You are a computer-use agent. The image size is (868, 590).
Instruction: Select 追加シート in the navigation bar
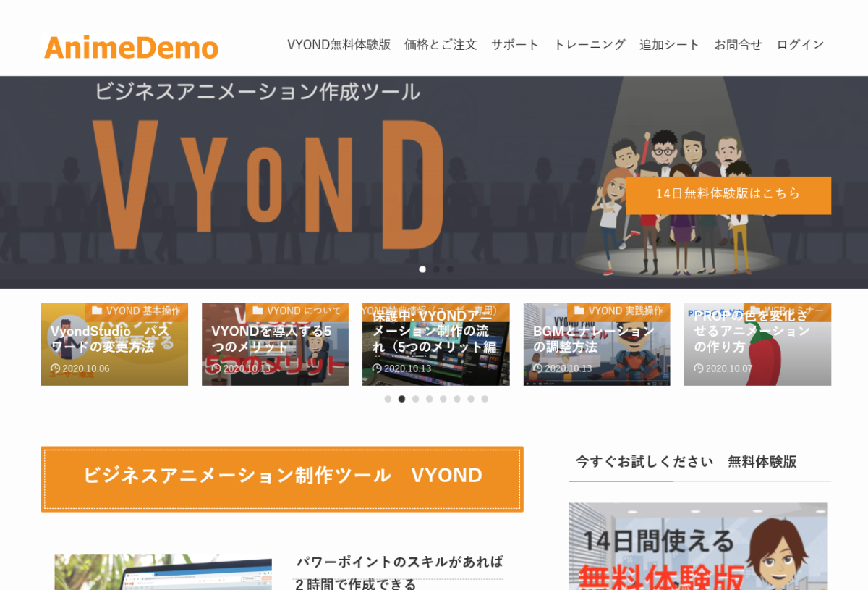[669, 44]
